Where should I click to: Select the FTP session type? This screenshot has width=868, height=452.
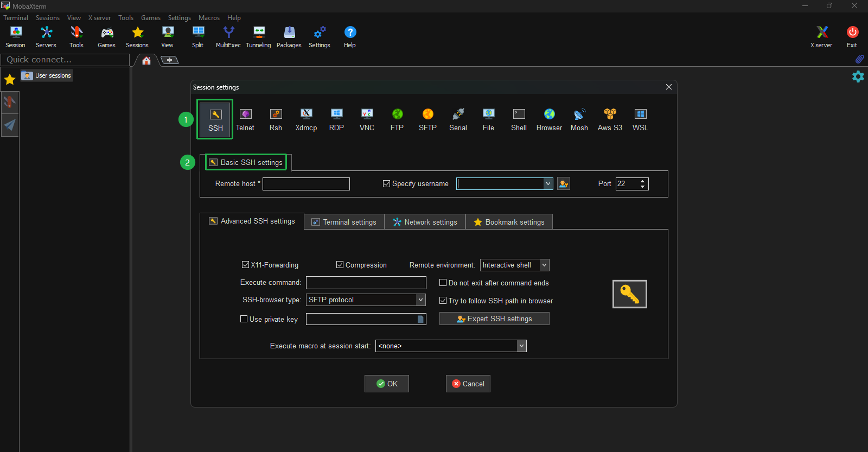(397, 119)
